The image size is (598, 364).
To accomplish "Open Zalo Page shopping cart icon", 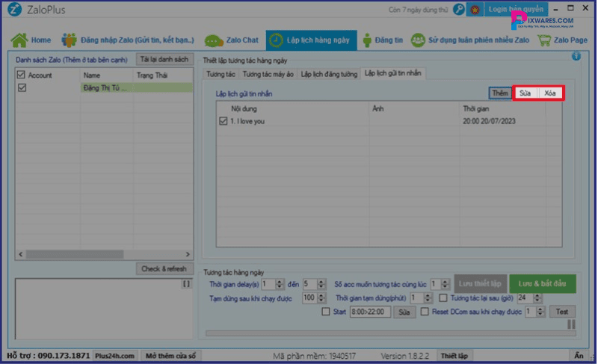I will [x=546, y=40].
